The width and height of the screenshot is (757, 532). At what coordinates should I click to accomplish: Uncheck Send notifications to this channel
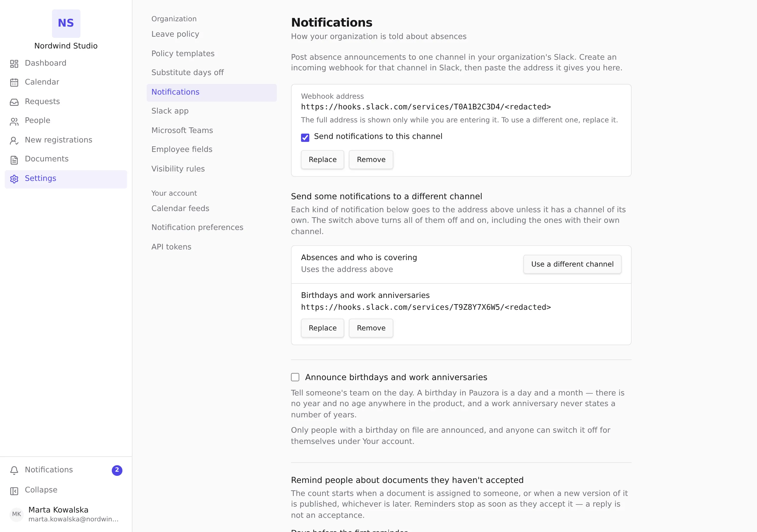coord(305,137)
